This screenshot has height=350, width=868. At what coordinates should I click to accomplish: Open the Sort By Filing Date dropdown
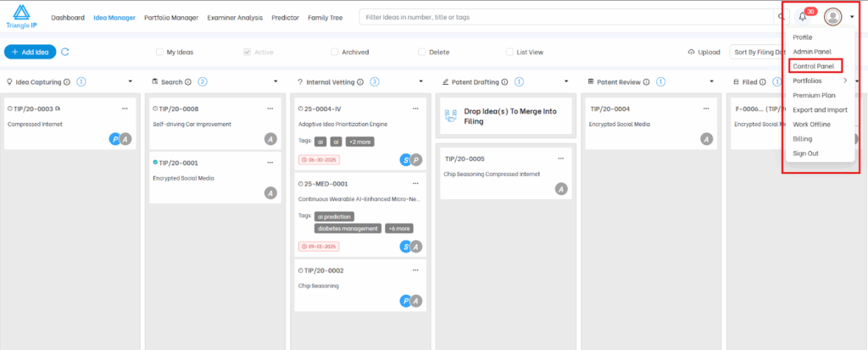pos(754,52)
